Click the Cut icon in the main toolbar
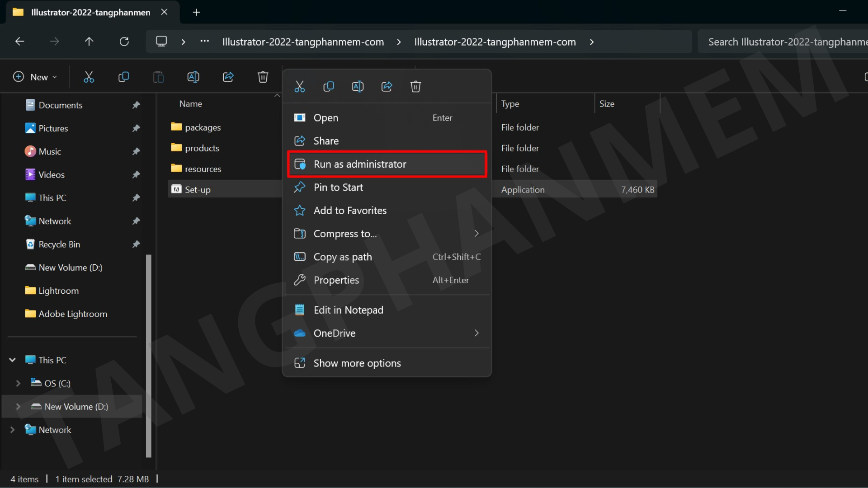 coord(89,77)
